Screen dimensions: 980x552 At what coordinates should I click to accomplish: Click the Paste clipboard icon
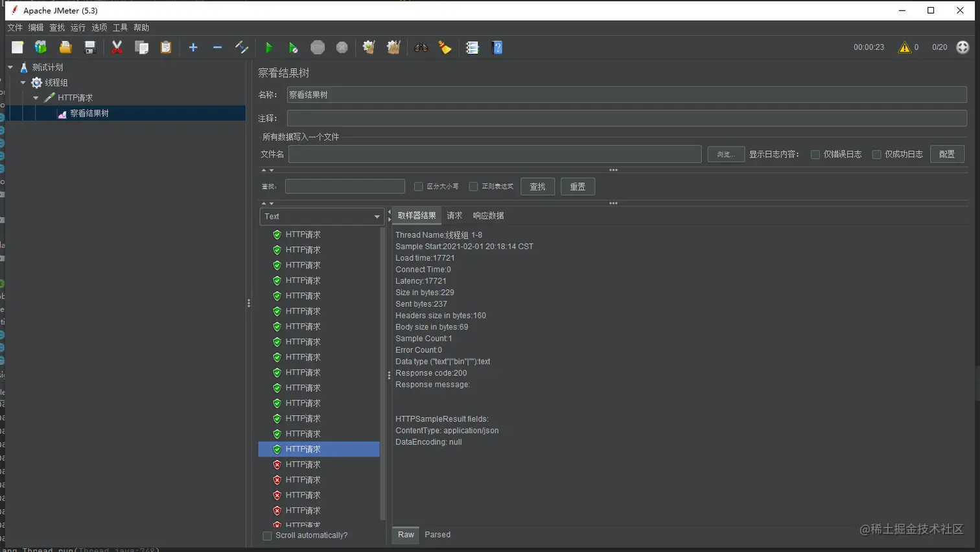166,47
